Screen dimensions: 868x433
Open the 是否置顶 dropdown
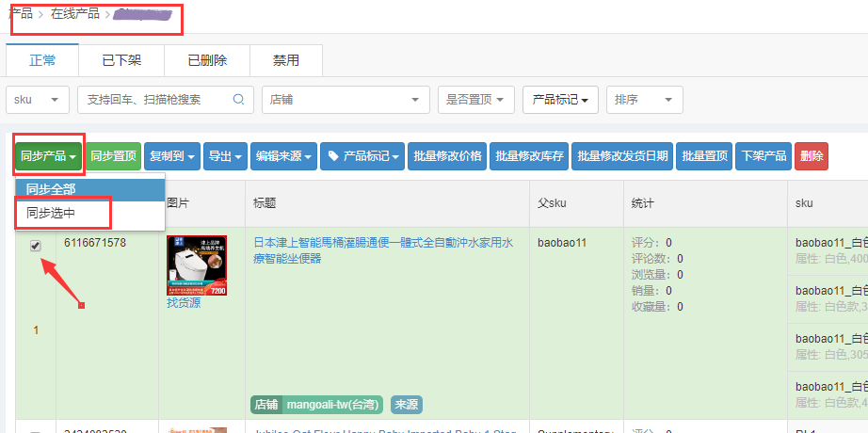pyautogui.click(x=475, y=99)
